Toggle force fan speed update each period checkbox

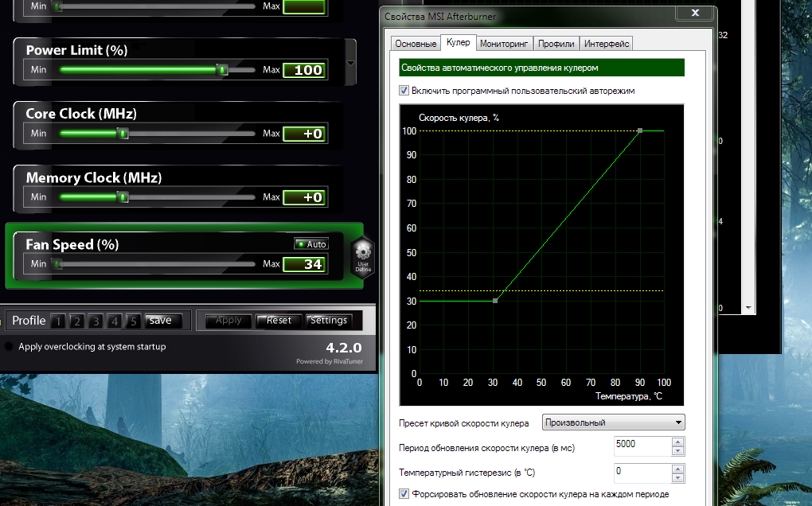click(x=404, y=494)
